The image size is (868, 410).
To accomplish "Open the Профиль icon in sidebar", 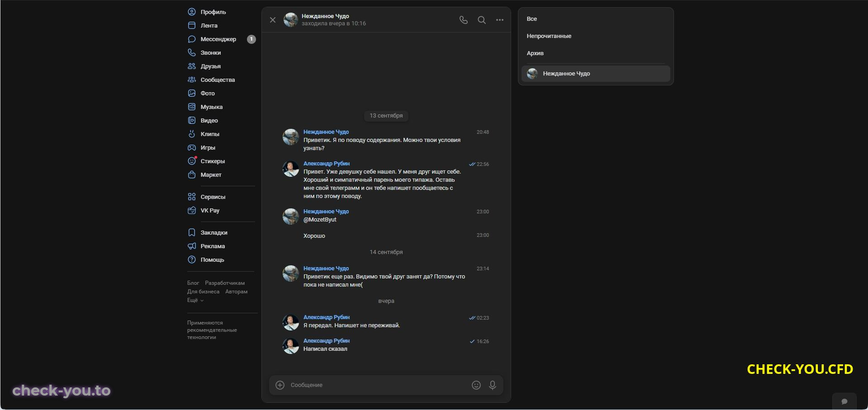I will (x=192, y=12).
